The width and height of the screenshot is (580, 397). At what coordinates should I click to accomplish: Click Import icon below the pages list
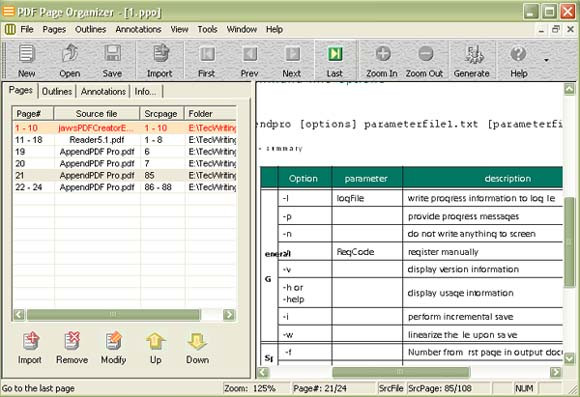click(31, 341)
